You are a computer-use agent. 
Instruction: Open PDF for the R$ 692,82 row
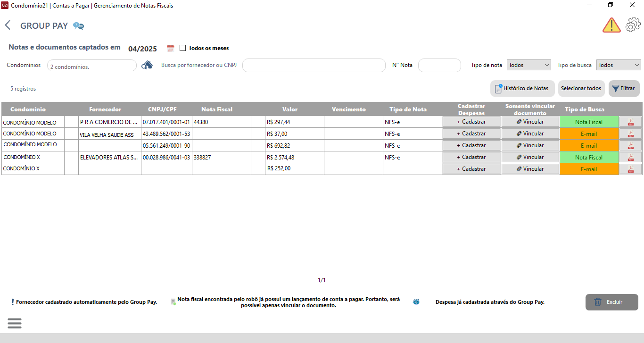[631, 145]
